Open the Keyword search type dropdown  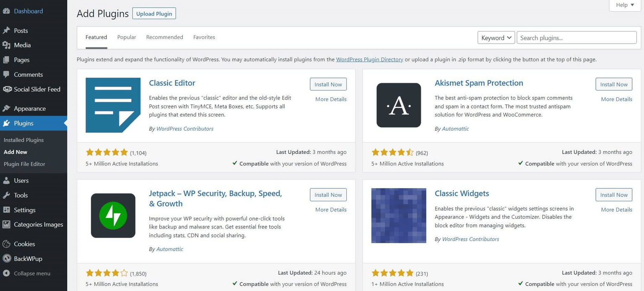[x=496, y=38]
